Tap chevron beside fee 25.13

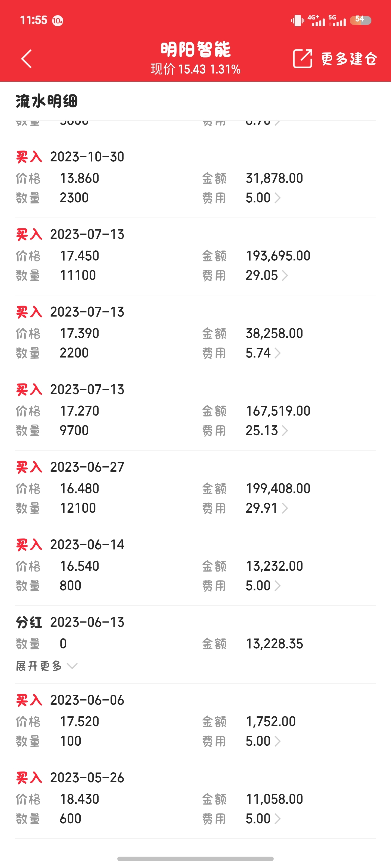coord(284,431)
